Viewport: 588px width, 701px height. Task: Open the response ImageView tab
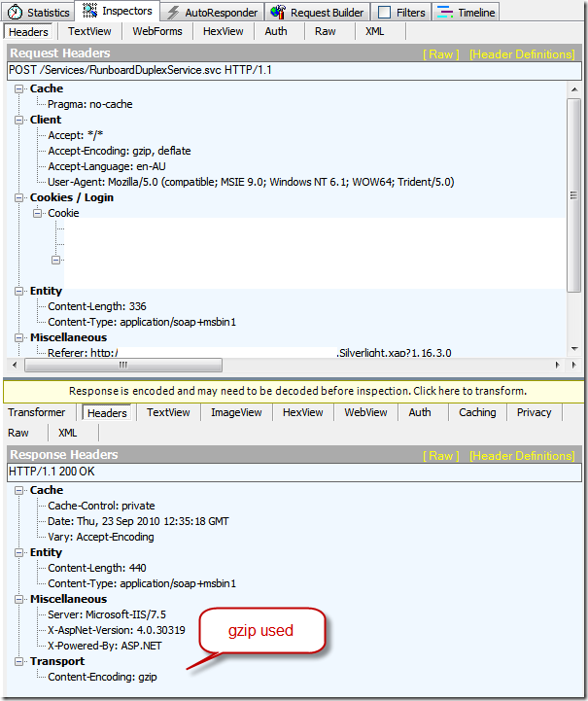tap(236, 412)
